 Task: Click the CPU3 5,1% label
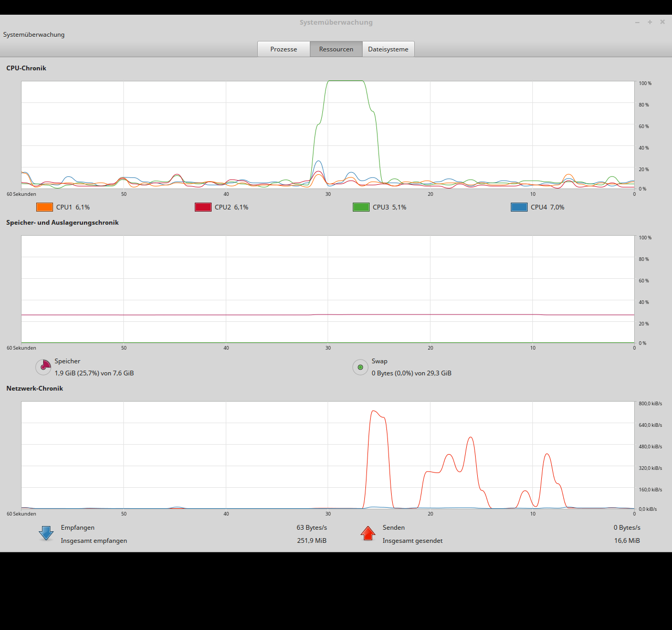[x=390, y=207]
